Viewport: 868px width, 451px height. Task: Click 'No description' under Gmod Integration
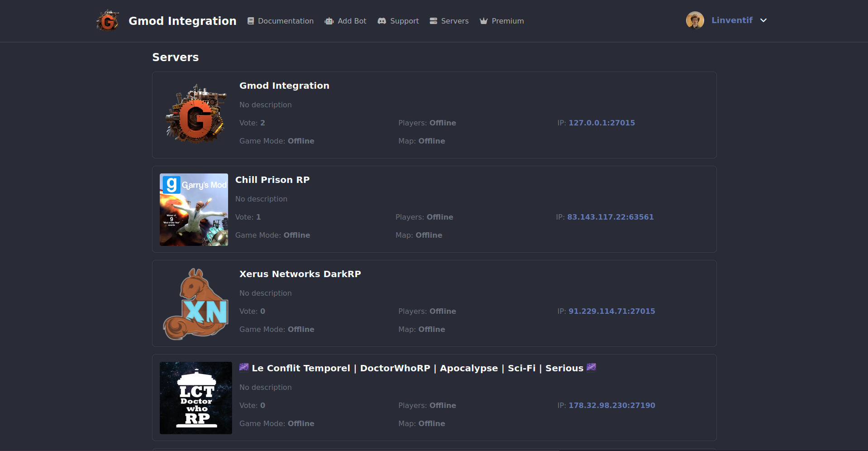coord(266,105)
